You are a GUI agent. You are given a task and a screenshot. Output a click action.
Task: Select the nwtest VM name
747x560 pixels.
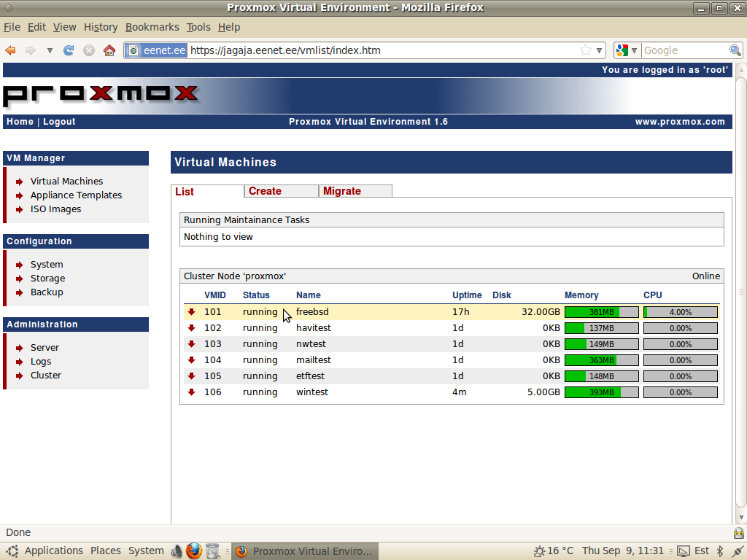point(311,344)
